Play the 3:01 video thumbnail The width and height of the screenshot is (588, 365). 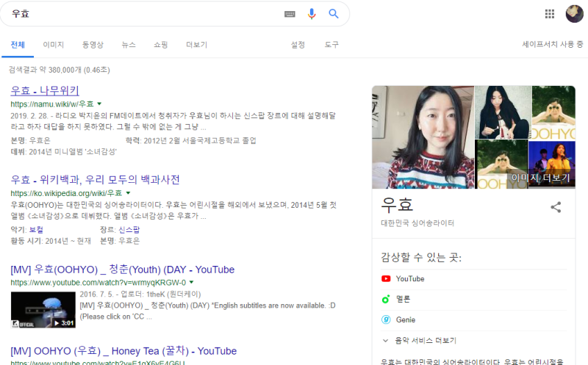pyautogui.click(x=43, y=310)
